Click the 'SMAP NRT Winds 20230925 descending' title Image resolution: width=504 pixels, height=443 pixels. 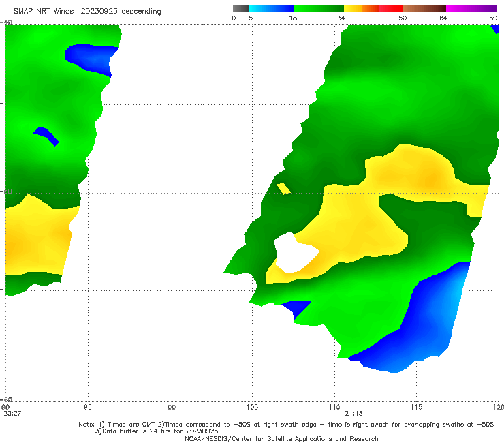point(87,12)
